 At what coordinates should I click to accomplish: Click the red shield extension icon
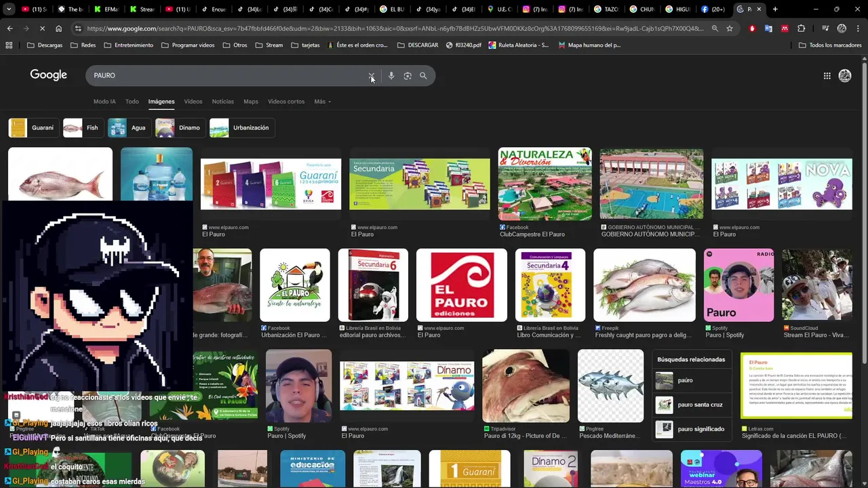point(752,28)
